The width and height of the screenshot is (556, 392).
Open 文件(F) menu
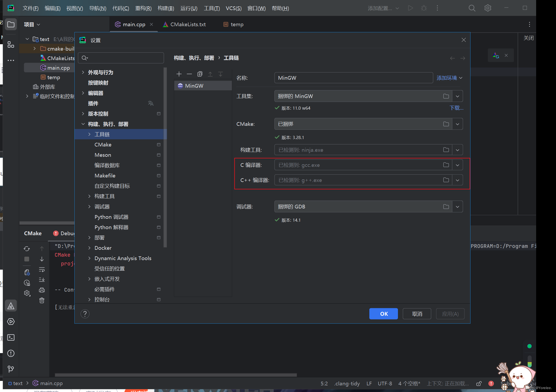(30, 8)
